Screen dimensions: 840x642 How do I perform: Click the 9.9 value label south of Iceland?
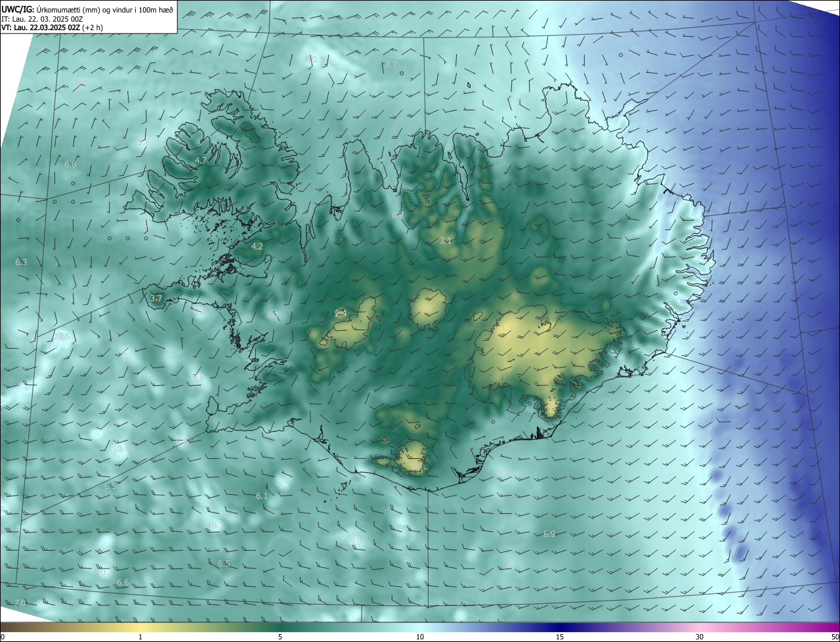(356, 541)
